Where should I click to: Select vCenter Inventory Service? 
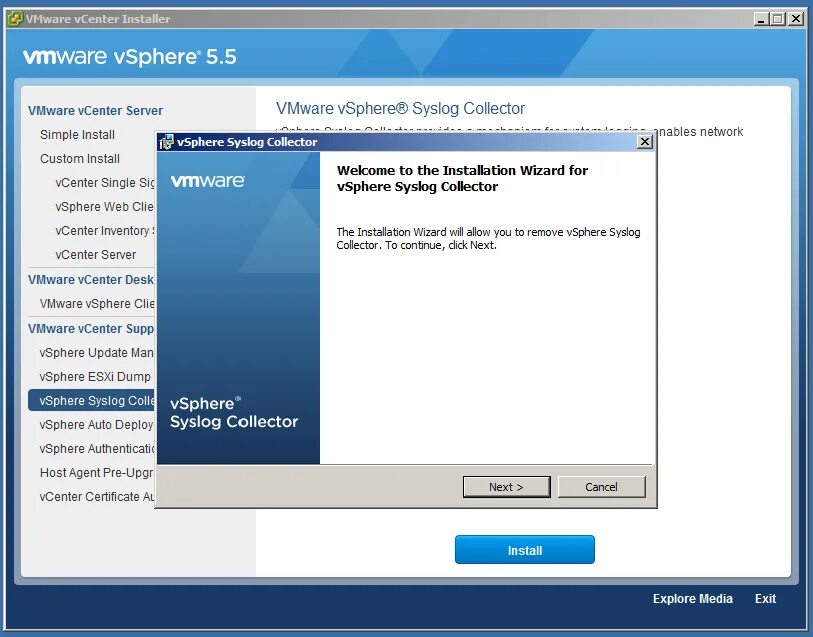coord(107,230)
